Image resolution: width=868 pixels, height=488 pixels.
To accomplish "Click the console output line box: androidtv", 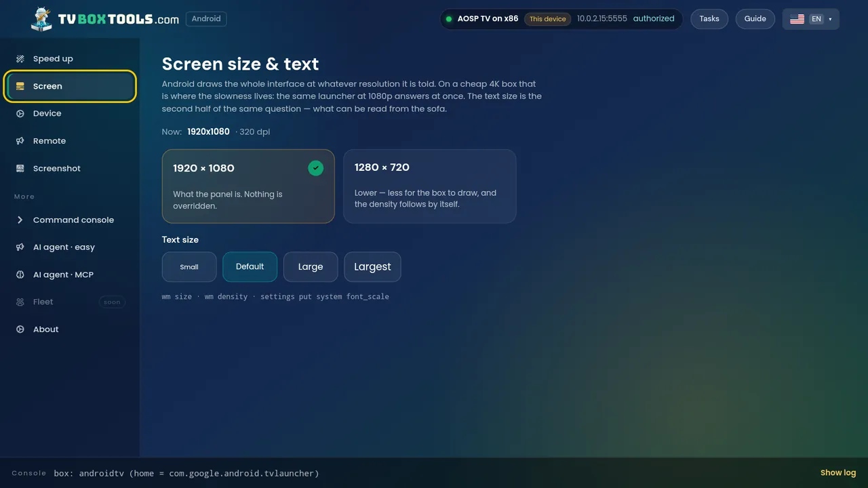I will [x=186, y=473].
